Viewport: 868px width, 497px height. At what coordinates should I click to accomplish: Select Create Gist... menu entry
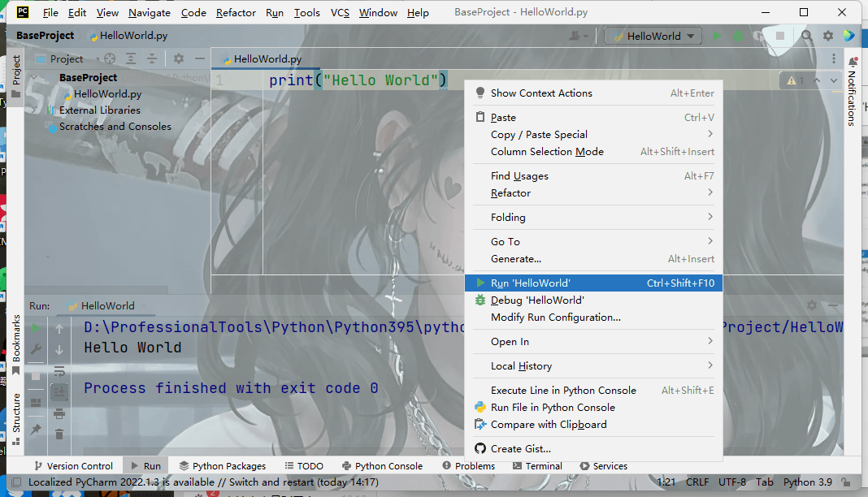(x=593, y=449)
